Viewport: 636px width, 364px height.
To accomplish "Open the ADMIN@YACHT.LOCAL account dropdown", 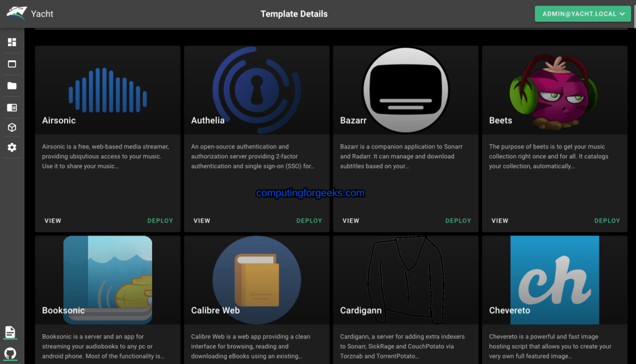I will 583,13.
